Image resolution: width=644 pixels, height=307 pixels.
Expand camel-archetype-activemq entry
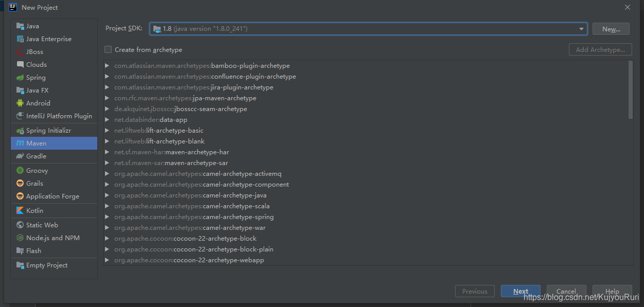[107, 174]
